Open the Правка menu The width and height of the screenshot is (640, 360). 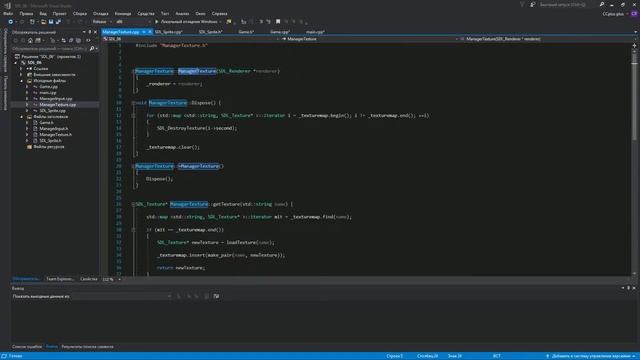26,13
